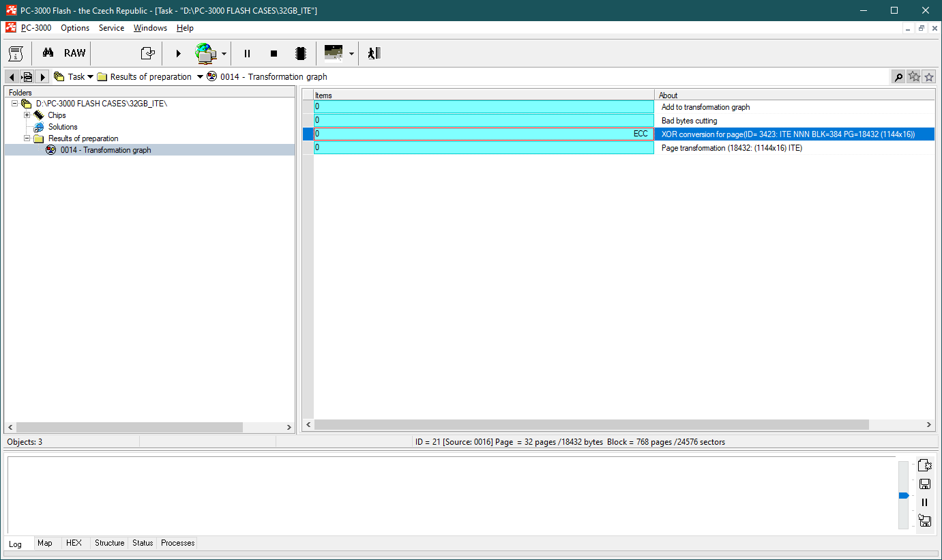The height and width of the screenshot is (560, 942).
Task: Click the Items column header
Action: tap(484, 95)
